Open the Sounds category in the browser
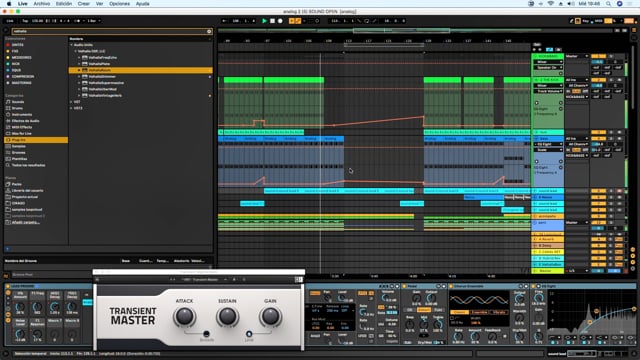The height and width of the screenshot is (360, 640). [x=18, y=102]
